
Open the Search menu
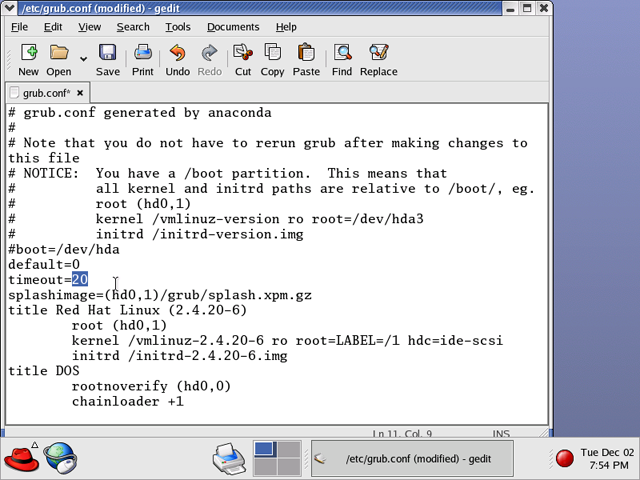(x=132, y=27)
